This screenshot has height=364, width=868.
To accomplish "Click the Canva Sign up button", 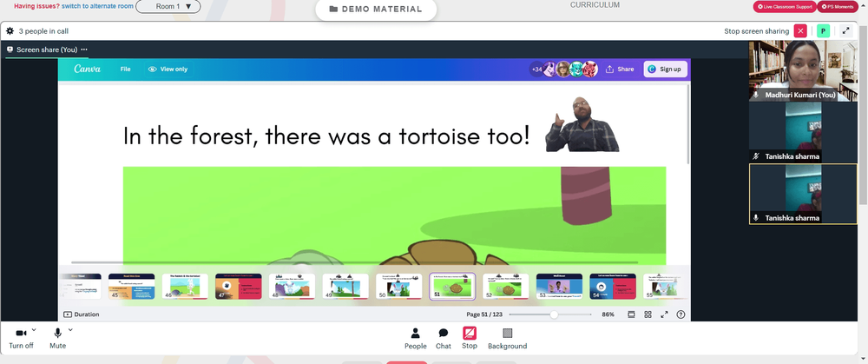I will [666, 69].
